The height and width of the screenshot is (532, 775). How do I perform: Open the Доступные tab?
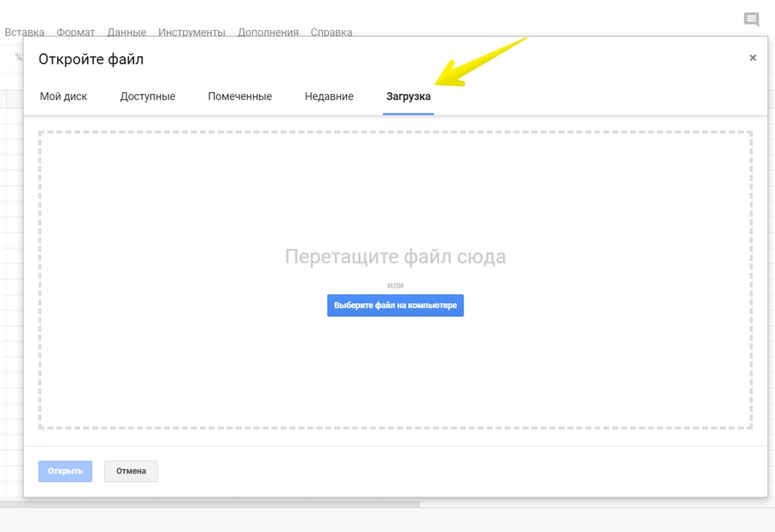pyautogui.click(x=147, y=96)
